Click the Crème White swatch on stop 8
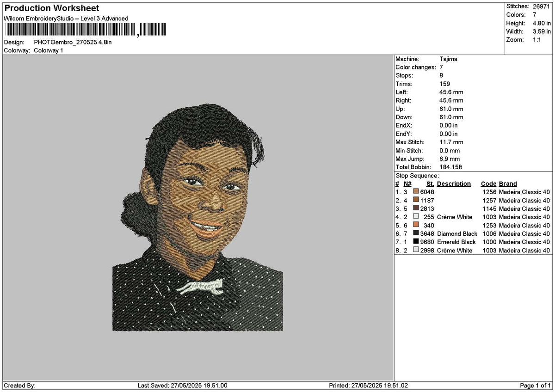555x392 pixels. (x=415, y=250)
